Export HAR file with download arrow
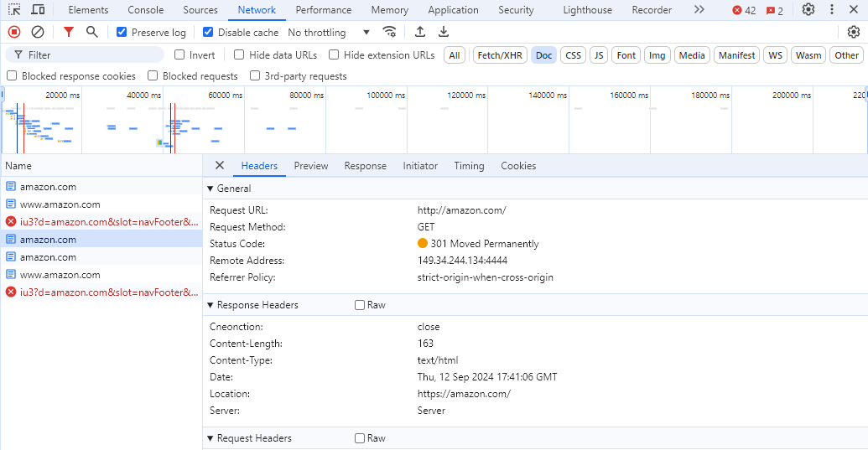Image resolution: width=868 pixels, height=450 pixels. point(444,32)
